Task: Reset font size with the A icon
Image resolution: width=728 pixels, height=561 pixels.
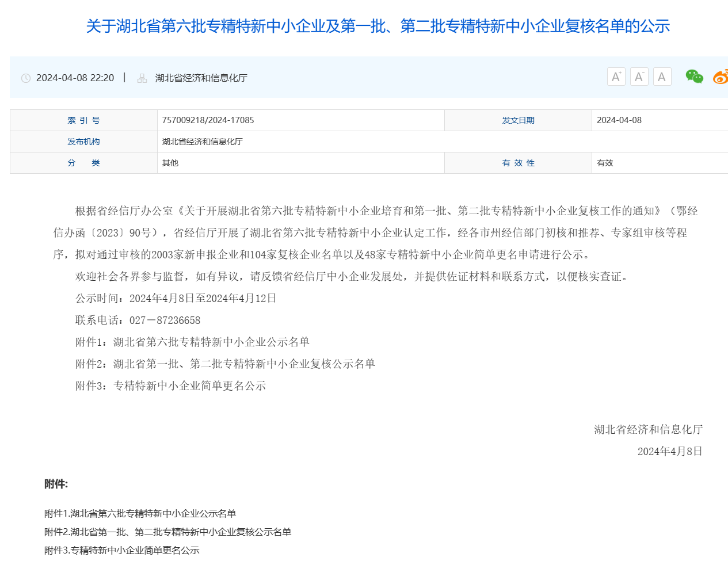Action: pos(662,76)
